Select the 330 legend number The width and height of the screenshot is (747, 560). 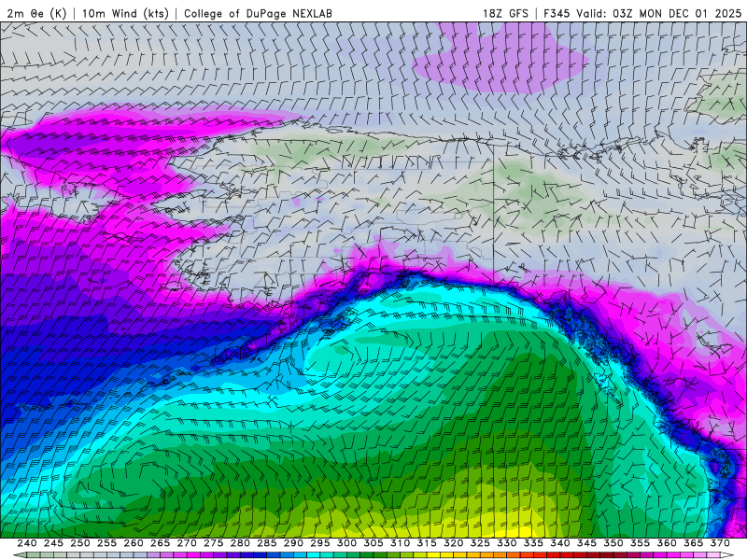click(x=507, y=543)
